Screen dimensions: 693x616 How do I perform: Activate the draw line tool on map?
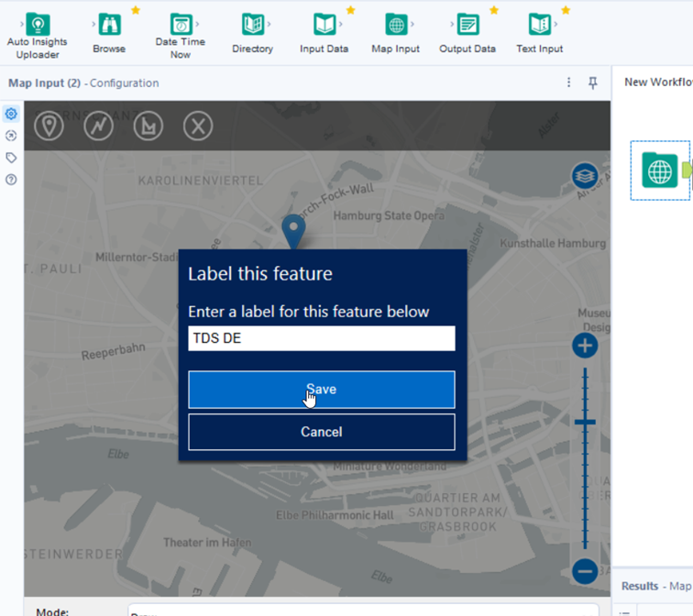(99, 126)
